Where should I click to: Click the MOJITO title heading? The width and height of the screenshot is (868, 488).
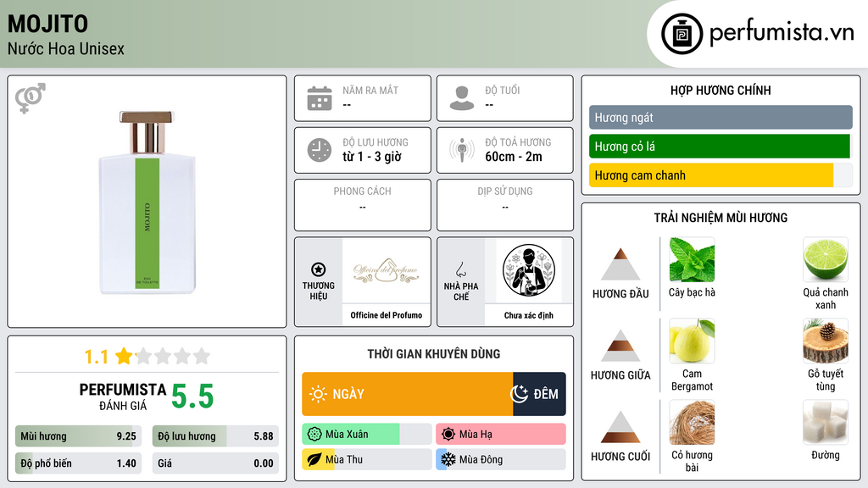pyautogui.click(x=47, y=24)
